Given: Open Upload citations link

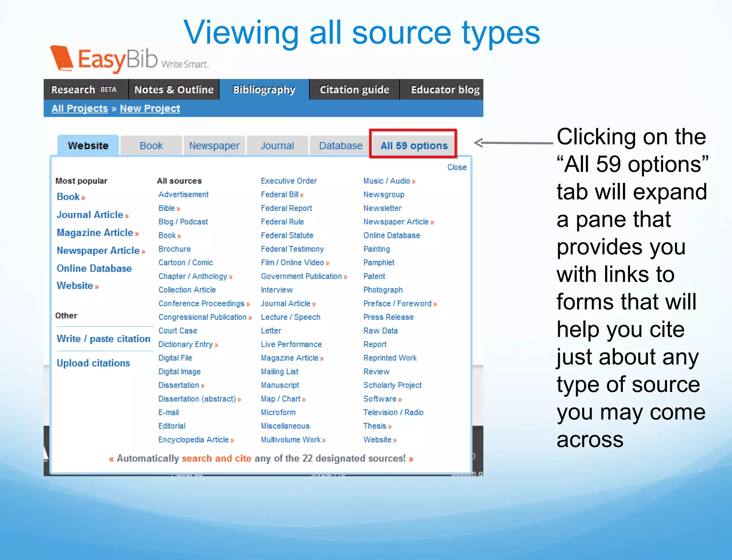Looking at the screenshot, I should click(93, 363).
